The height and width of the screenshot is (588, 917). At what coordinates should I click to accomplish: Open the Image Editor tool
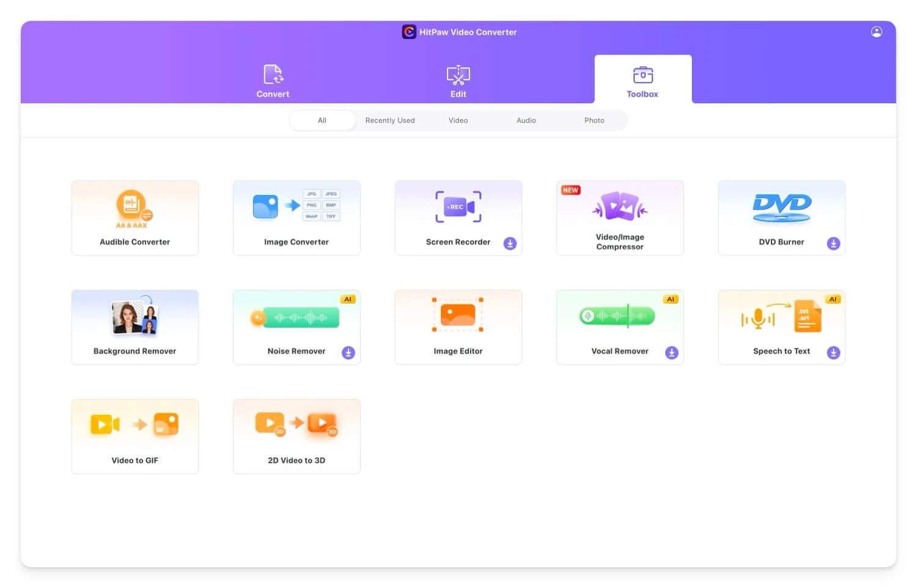pyautogui.click(x=458, y=327)
